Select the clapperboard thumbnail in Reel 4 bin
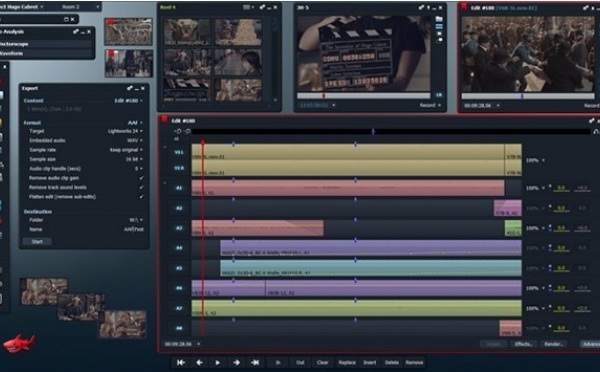600x372 pixels. [187, 90]
